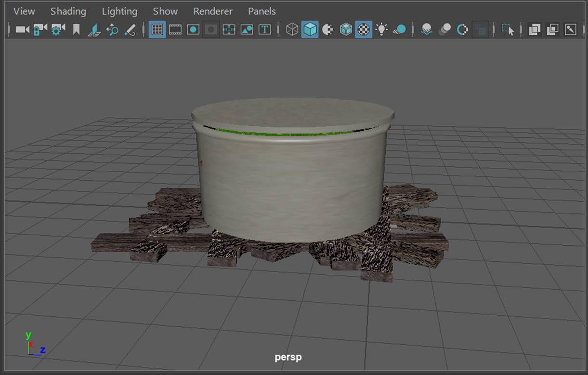Select Smooth Shade All cube icon
This screenshot has width=588, height=375.
[310, 29]
